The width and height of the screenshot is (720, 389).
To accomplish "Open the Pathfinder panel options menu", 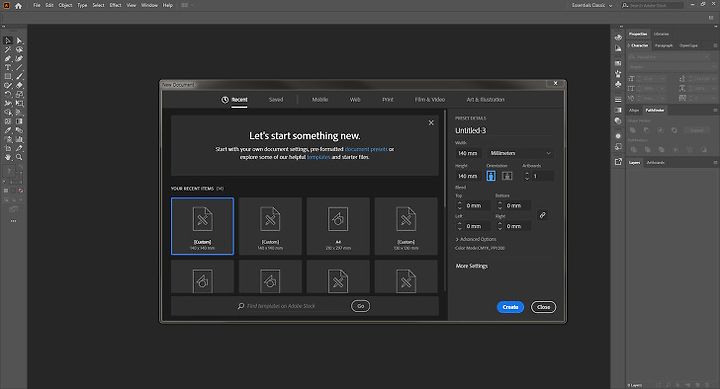I will pos(715,110).
